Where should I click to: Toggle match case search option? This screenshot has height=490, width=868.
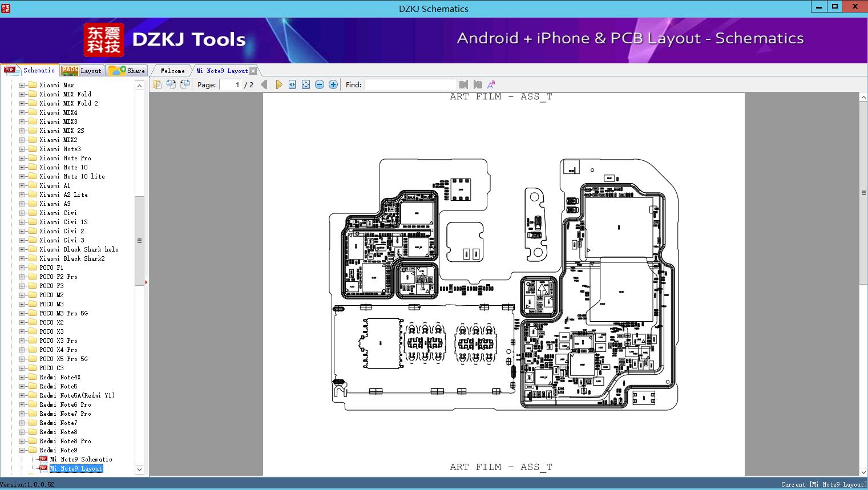[491, 84]
